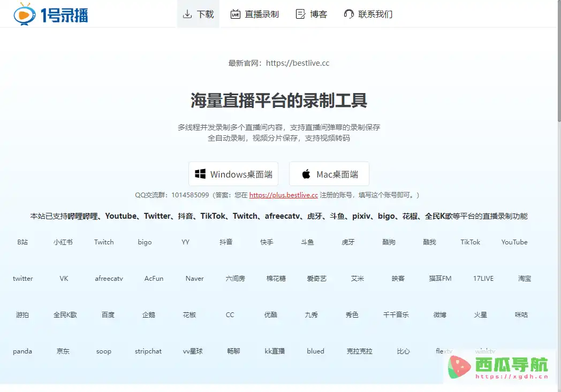The height and width of the screenshot is (392, 561).
Task: Select the 酷狗 platform
Action: coord(389,242)
